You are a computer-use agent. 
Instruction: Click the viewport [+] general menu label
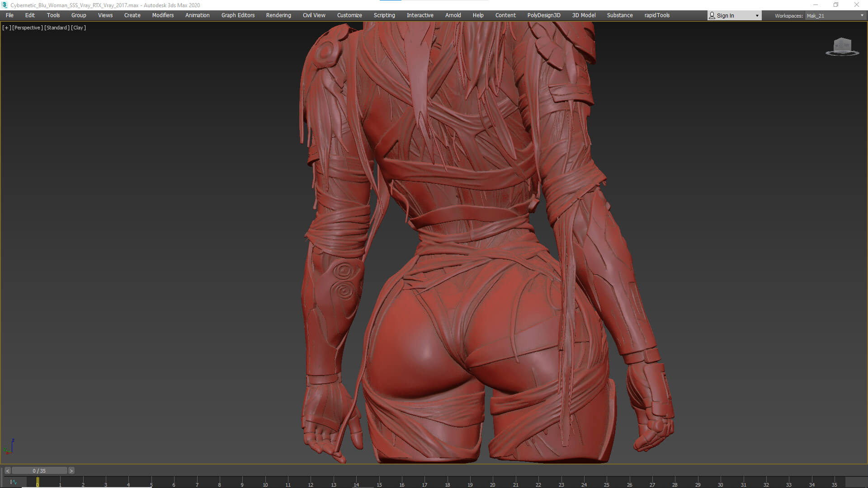click(7, 28)
